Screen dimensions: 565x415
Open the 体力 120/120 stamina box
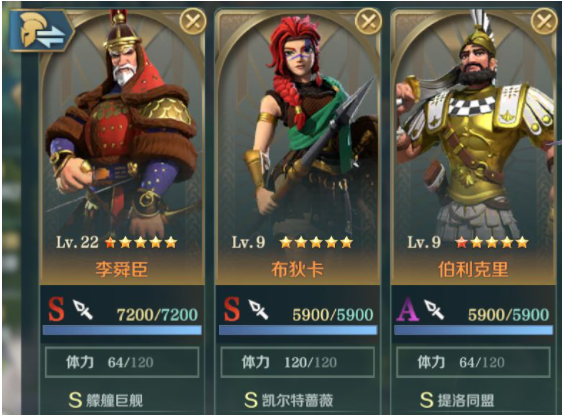pyautogui.click(x=297, y=362)
